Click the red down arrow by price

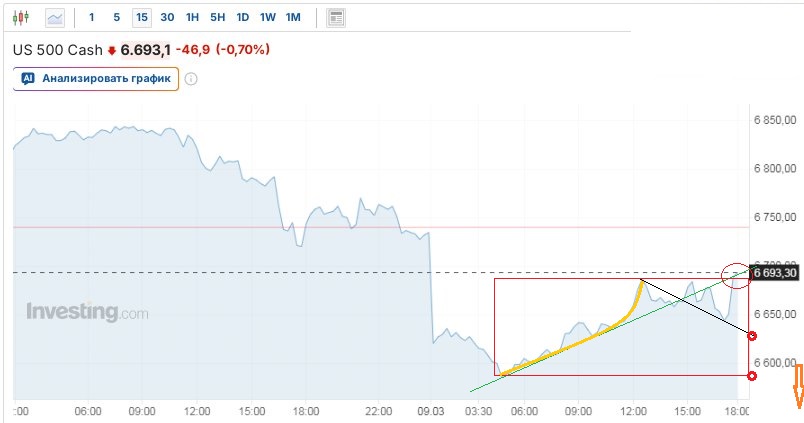coord(112,50)
